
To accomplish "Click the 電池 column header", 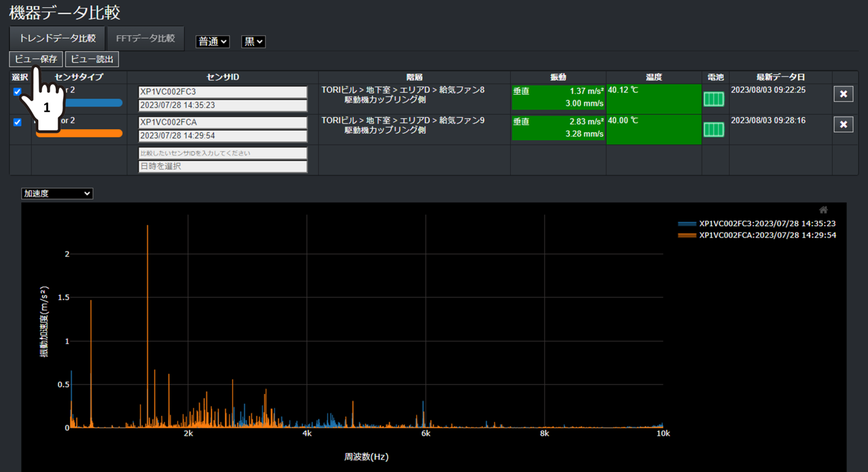I will click(715, 77).
